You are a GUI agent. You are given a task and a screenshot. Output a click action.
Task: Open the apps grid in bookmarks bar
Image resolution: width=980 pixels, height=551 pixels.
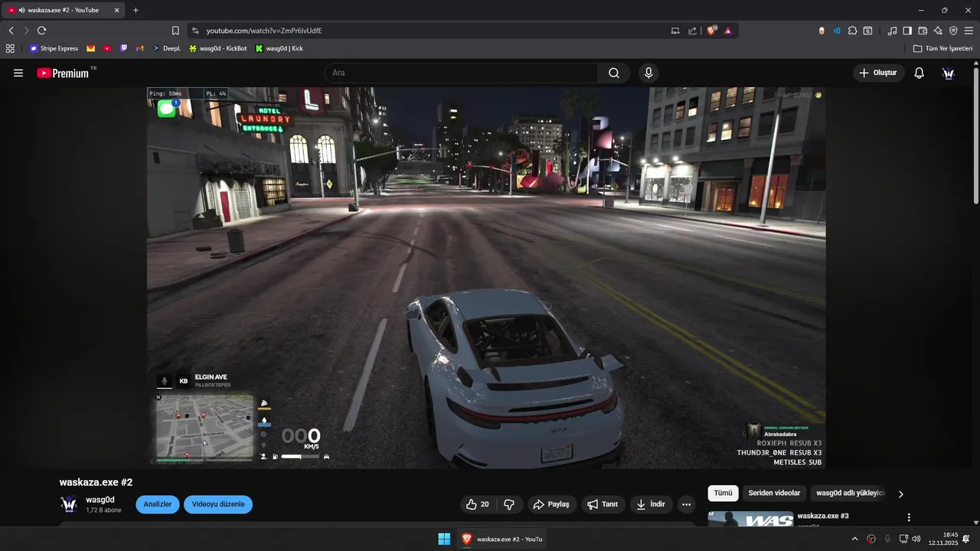[x=10, y=48]
